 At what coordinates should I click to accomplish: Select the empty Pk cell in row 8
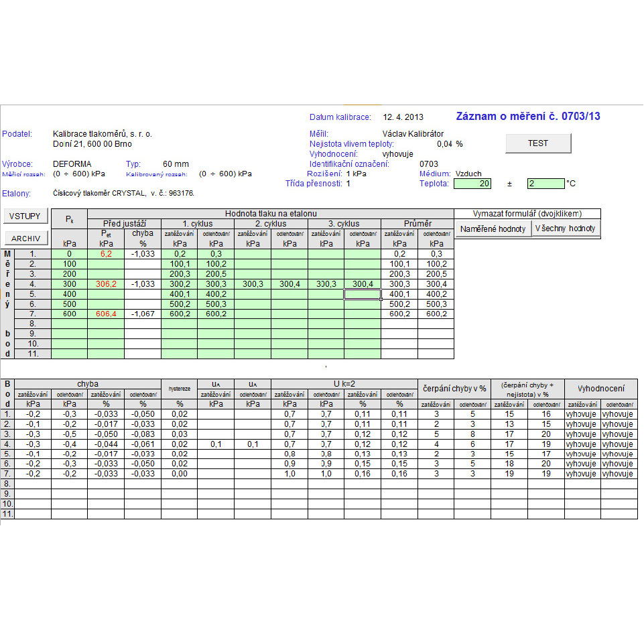pyautogui.click(x=70, y=324)
